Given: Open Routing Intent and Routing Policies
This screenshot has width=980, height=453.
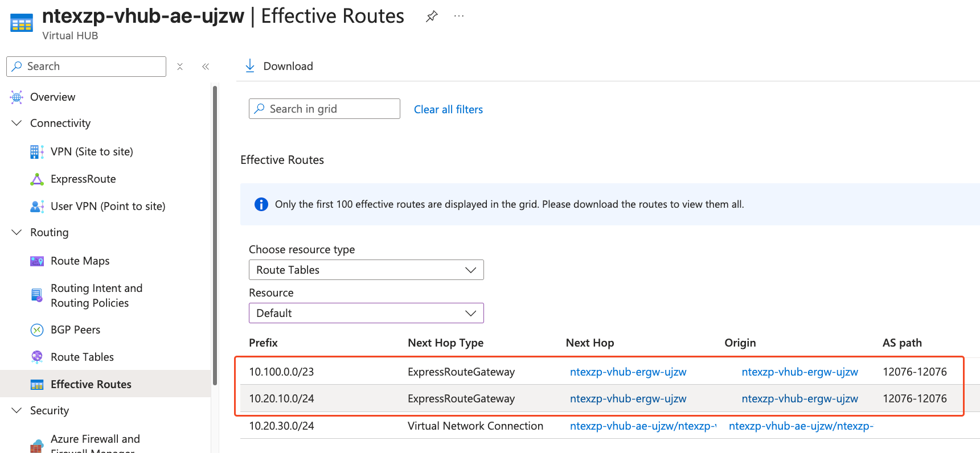Looking at the screenshot, I should 97,295.
